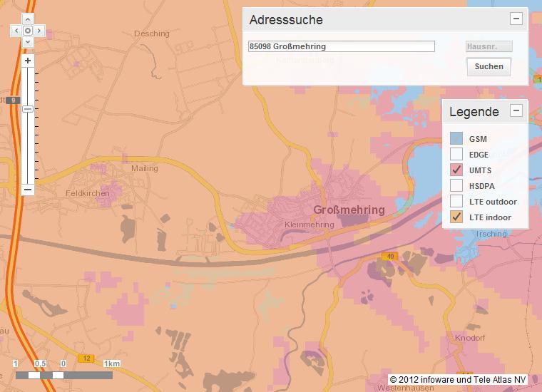Image resolution: width=542 pixels, height=392 pixels.
Task: Collapse the Adresssuche panel
Action: coord(516,19)
